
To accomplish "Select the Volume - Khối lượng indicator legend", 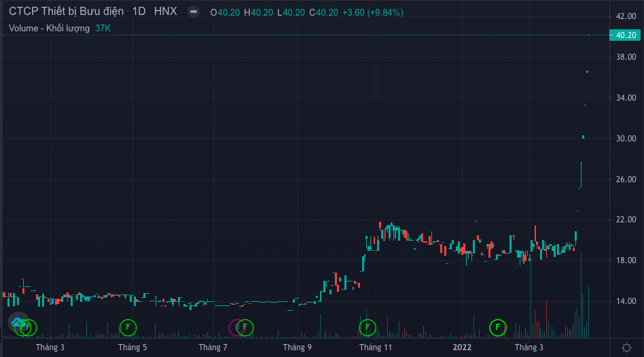I will point(49,28).
